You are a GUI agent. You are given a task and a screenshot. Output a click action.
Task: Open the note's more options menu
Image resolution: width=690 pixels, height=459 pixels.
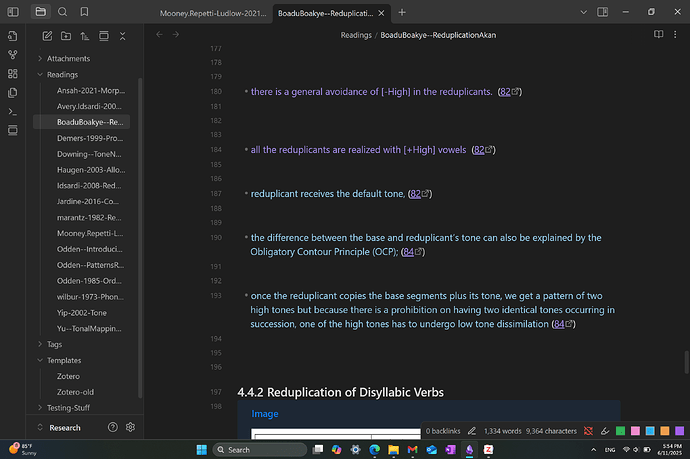click(x=675, y=34)
